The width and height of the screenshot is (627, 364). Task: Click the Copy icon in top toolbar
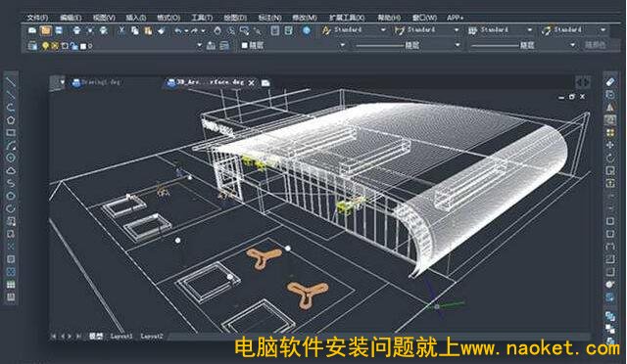(135, 30)
